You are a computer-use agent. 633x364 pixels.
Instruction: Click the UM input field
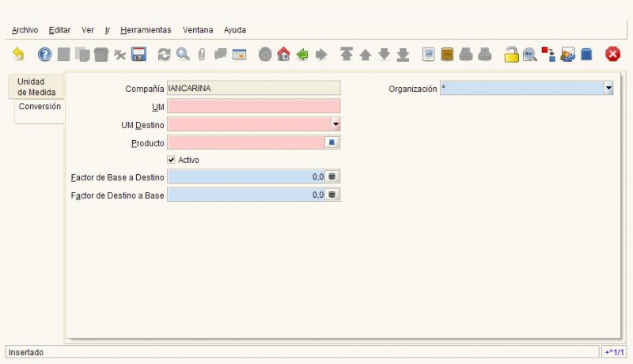pyautogui.click(x=253, y=106)
